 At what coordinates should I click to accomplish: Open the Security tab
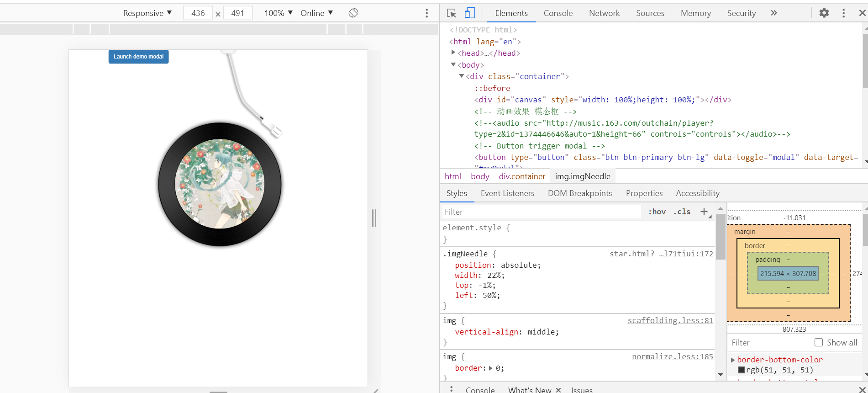pos(742,13)
